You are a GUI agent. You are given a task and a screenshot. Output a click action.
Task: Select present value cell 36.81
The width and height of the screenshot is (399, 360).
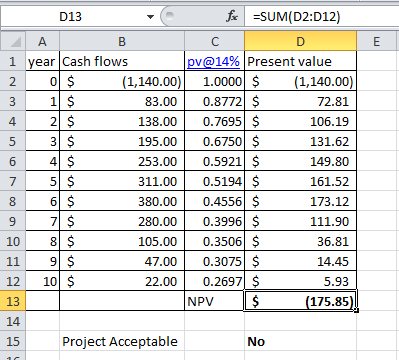[300, 241]
